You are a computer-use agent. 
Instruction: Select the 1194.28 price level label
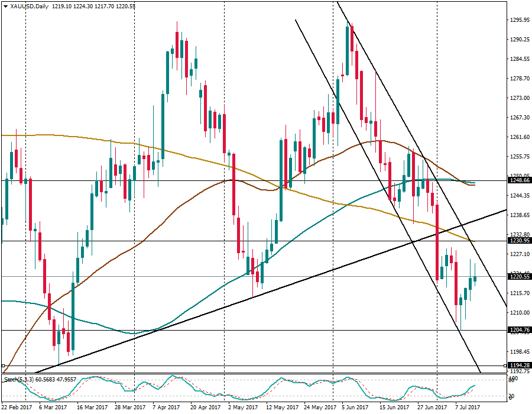518,366
